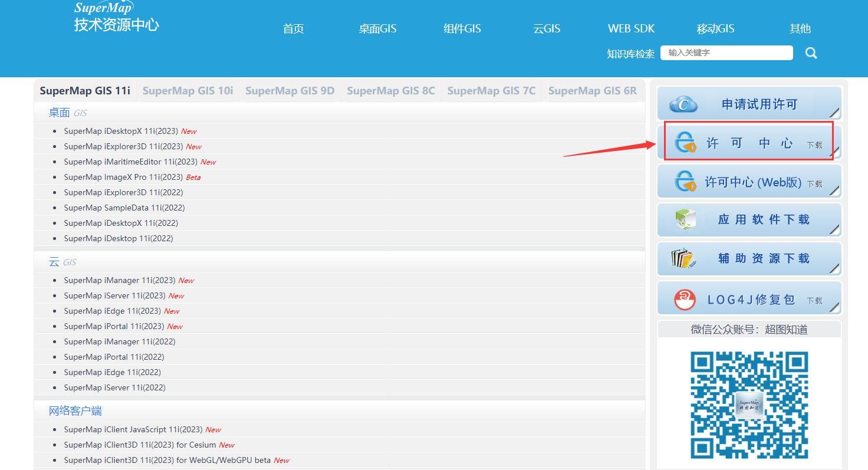Open SuperMap iDesktop 11i(2022) link
The image size is (868, 470).
pos(119,238)
